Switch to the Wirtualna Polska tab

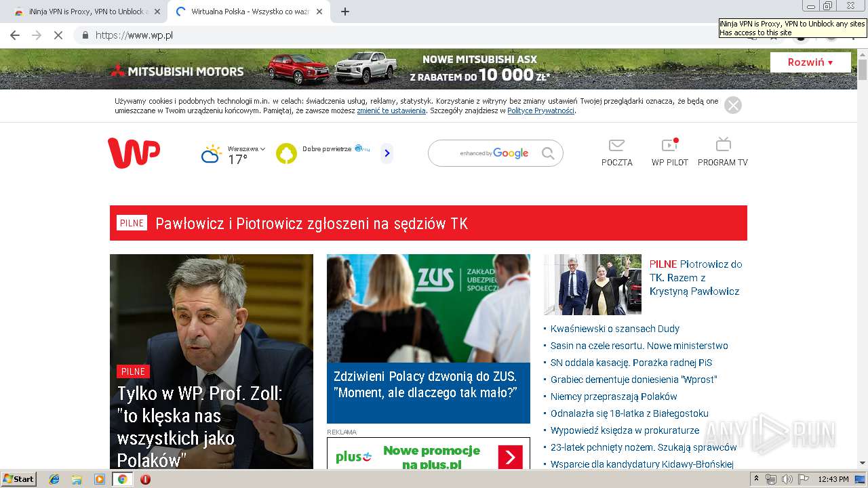(x=249, y=12)
